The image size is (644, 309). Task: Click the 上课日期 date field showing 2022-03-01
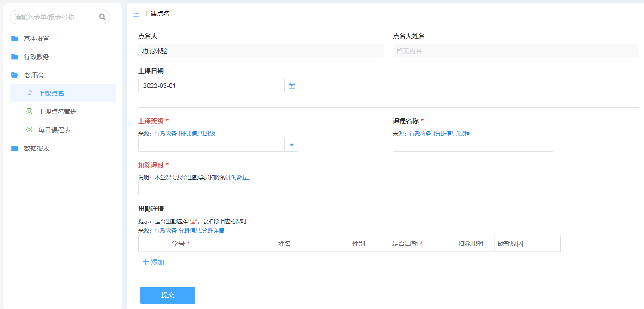211,86
